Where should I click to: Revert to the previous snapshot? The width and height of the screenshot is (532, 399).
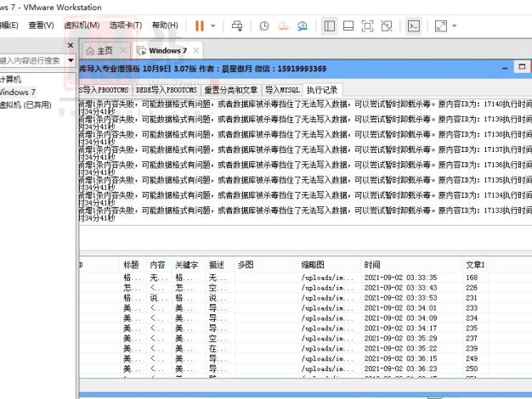coord(283,25)
